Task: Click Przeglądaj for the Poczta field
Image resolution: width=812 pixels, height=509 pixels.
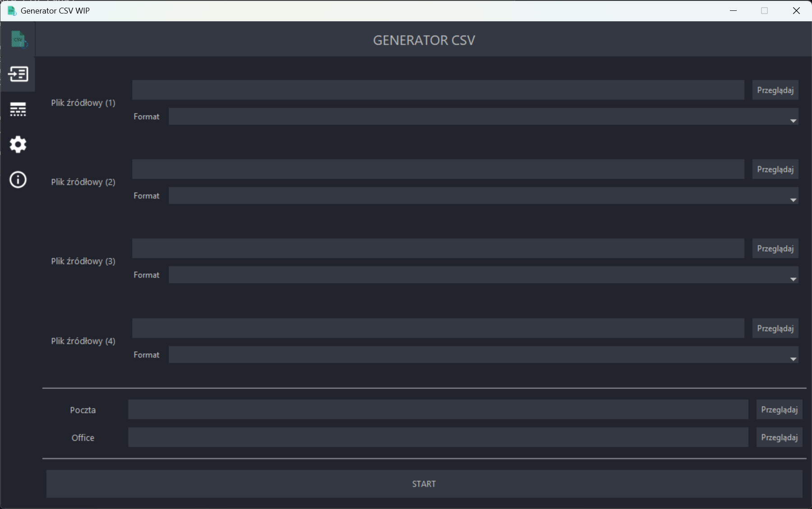Action: [779, 410]
